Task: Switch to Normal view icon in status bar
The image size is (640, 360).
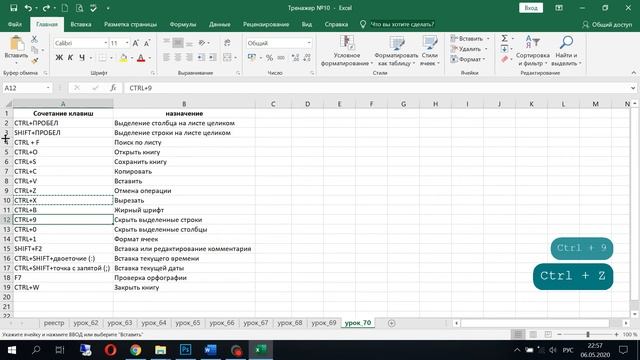Action: click(x=518, y=334)
